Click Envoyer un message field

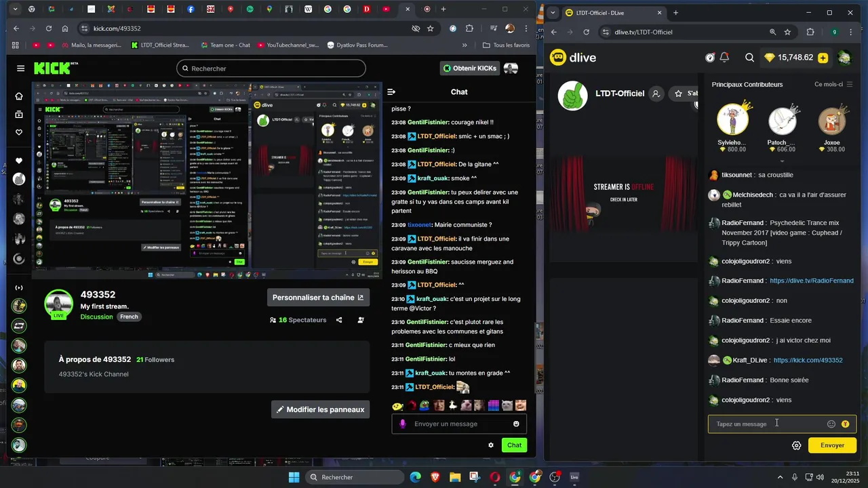click(458, 424)
